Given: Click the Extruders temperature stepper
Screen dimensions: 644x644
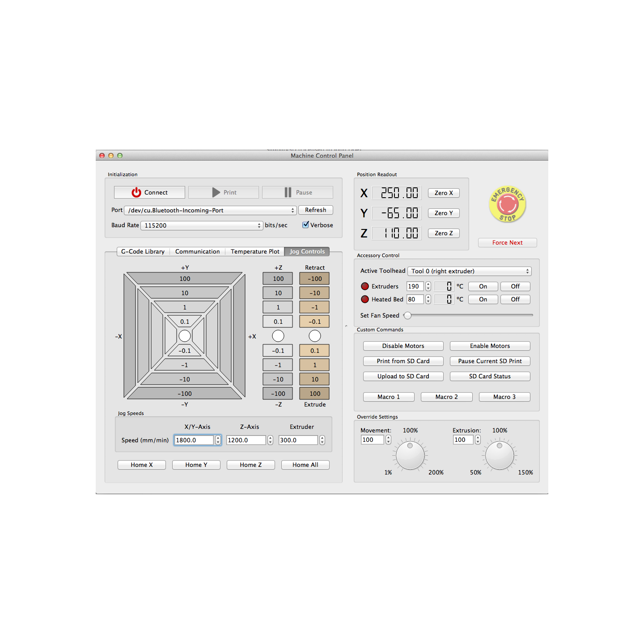Looking at the screenshot, I should 428,286.
